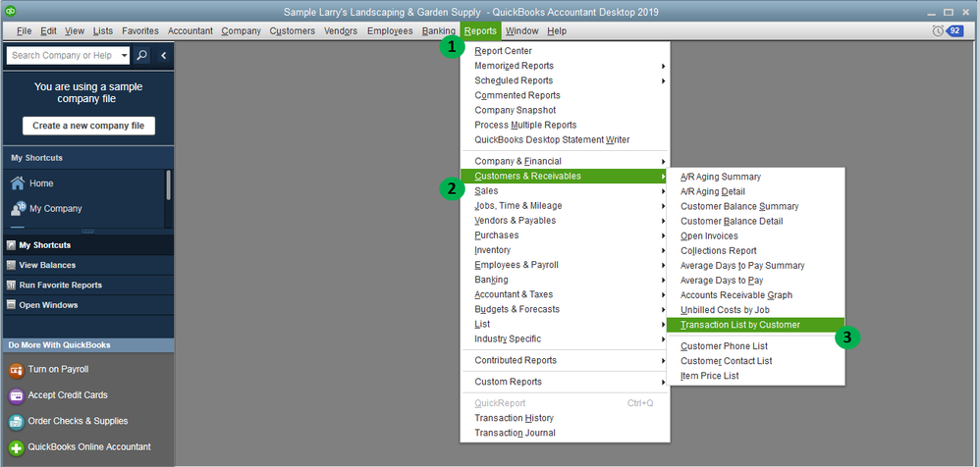The image size is (980, 467).
Task: Select View Balances panel icon
Action: (11, 265)
